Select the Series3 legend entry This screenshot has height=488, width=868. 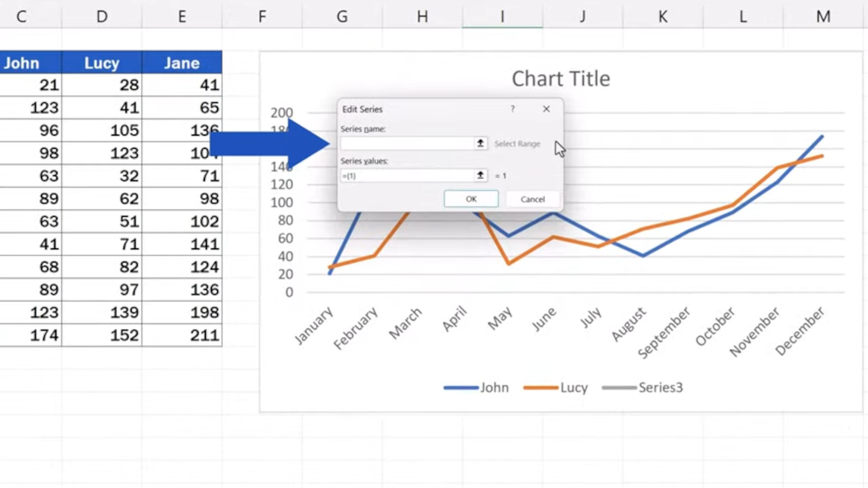coord(660,387)
